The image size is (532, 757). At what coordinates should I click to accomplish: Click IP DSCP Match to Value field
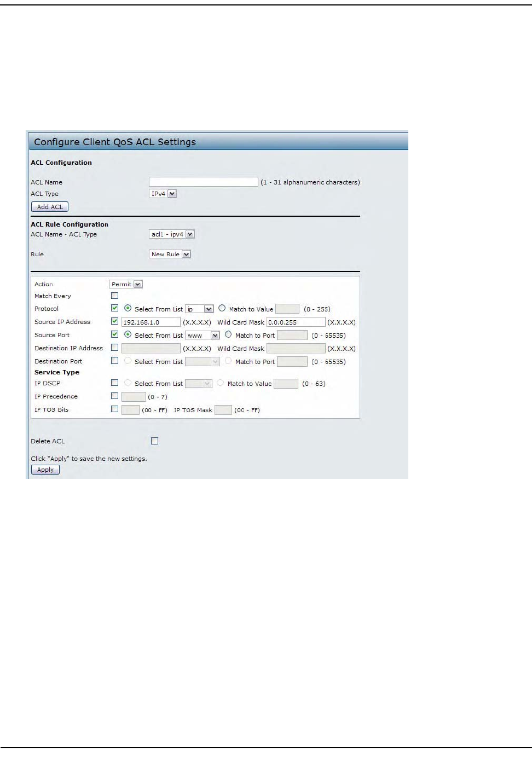[286, 384]
